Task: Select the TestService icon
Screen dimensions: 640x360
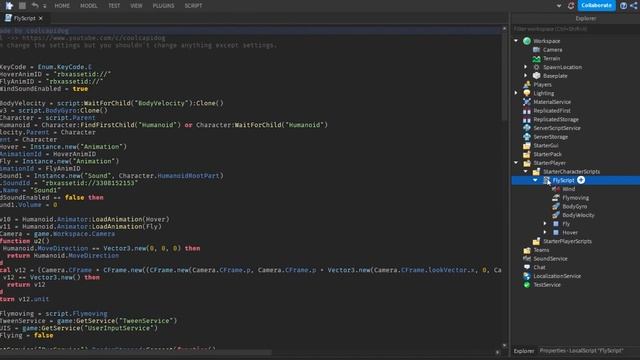Action: (x=527, y=285)
